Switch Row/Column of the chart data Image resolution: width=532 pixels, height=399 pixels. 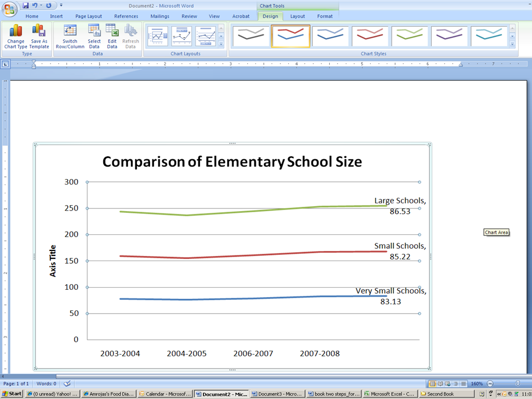(70, 37)
